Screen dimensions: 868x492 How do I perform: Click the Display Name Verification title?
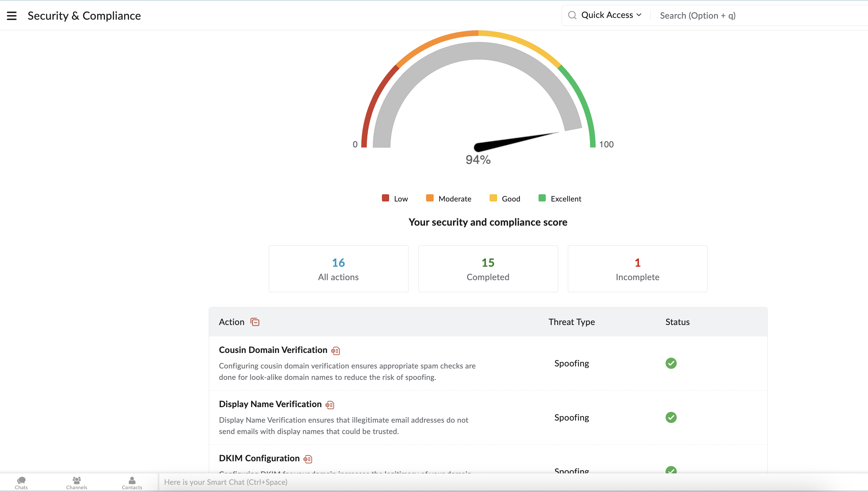click(270, 404)
